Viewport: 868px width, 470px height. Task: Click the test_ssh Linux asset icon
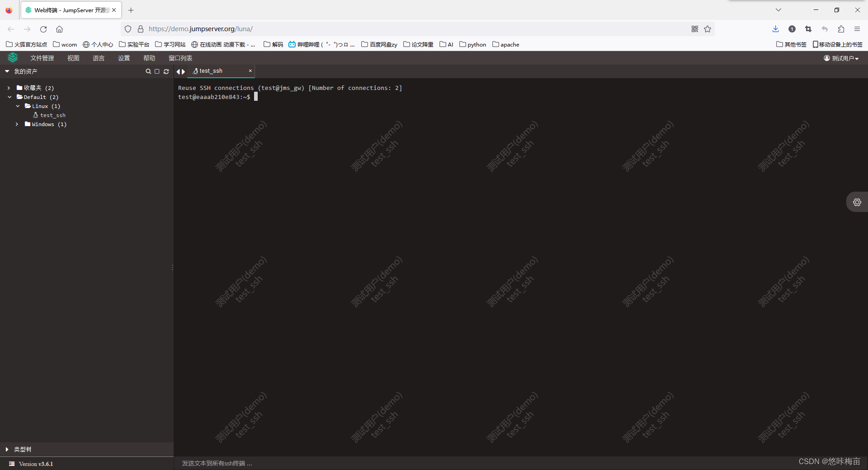click(x=36, y=115)
